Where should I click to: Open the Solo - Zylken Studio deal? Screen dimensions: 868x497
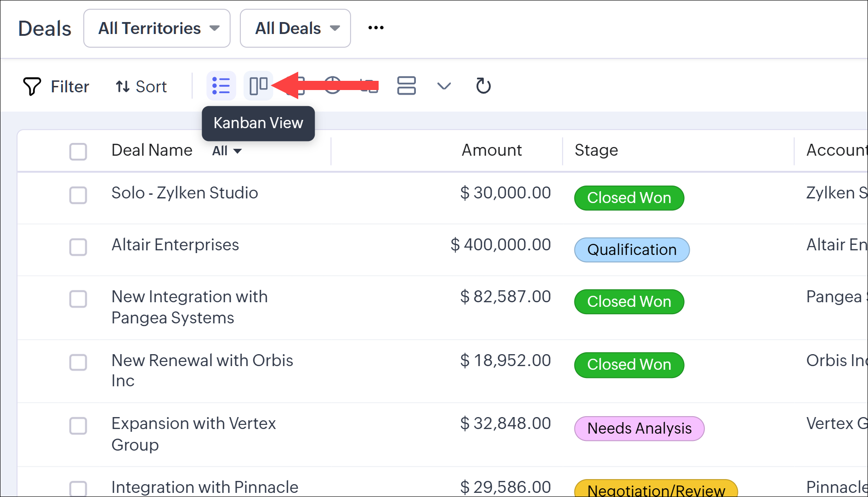tap(185, 193)
